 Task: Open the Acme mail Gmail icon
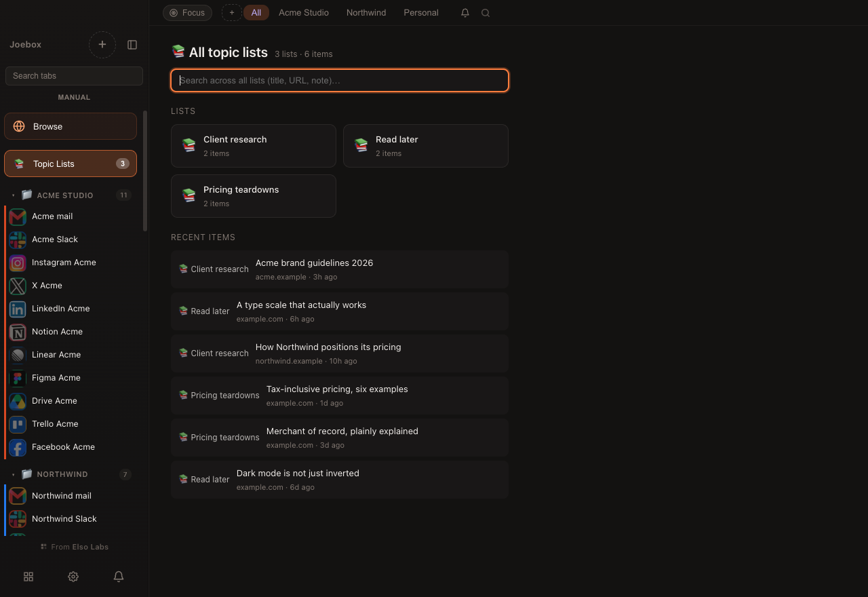(18, 216)
